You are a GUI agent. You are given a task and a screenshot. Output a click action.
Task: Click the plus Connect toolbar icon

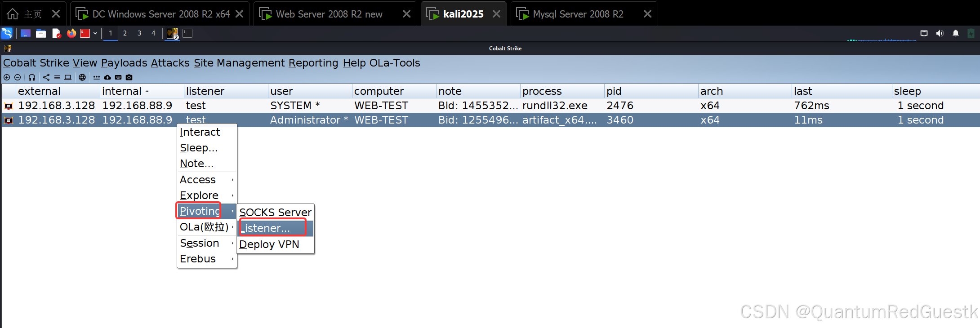[7, 77]
